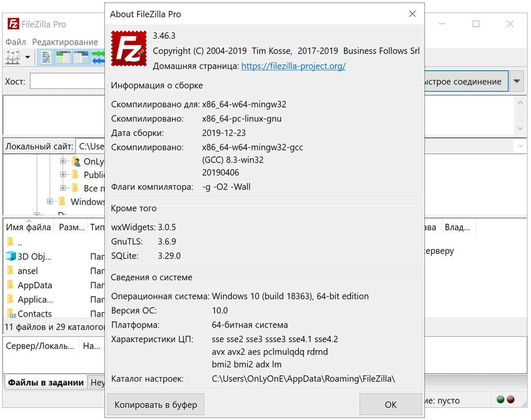The image size is (531, 420).
Task: Click the Public folder icon in tree
Action: 75,175
